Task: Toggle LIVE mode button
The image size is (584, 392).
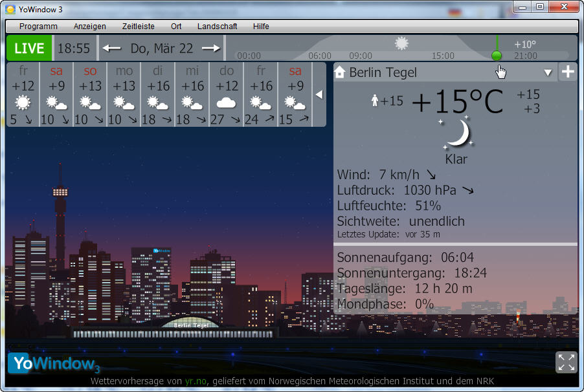Action: point(29,49)
